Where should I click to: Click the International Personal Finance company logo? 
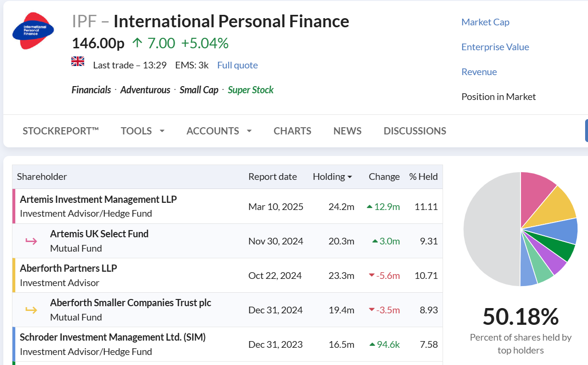(33, 31)
